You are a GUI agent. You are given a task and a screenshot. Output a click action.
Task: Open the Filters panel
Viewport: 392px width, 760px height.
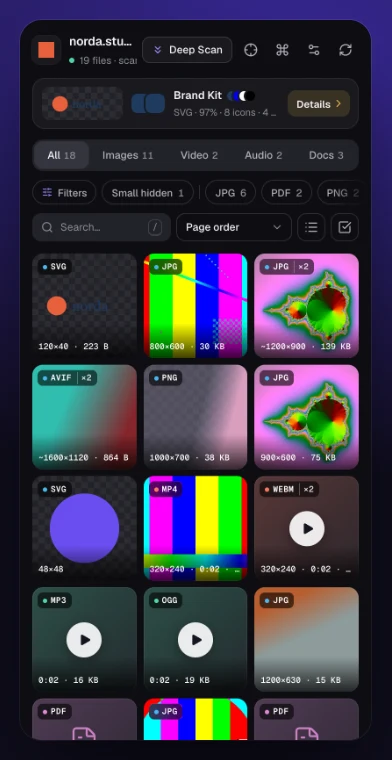[x=64, y=193]
